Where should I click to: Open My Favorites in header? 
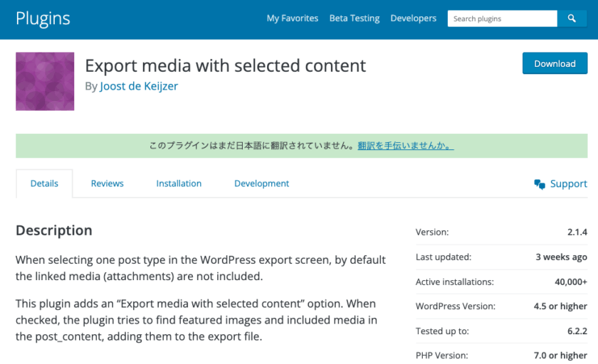(292, 18)
